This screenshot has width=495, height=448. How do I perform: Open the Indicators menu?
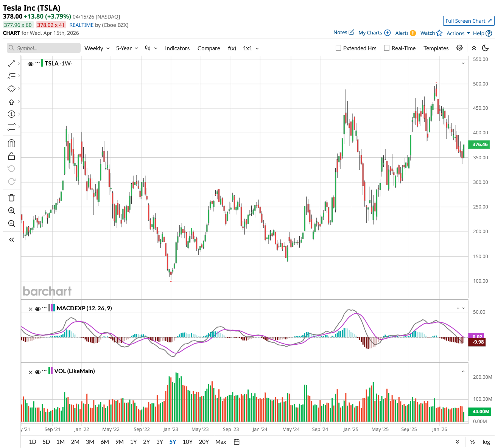pos(177,48)
